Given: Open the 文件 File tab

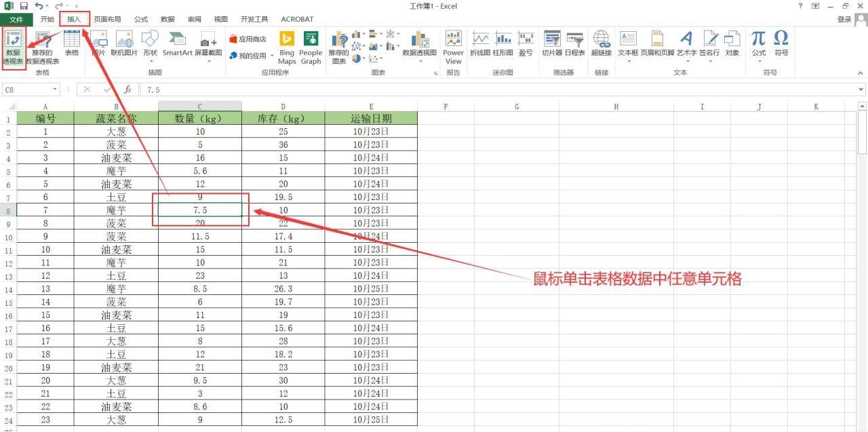Looking at the screenshot, I should pos(16,19).
